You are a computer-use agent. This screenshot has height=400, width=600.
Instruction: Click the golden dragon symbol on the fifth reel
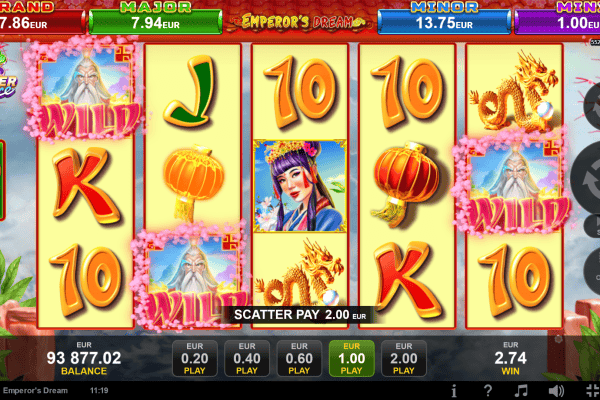pos(514,91)
